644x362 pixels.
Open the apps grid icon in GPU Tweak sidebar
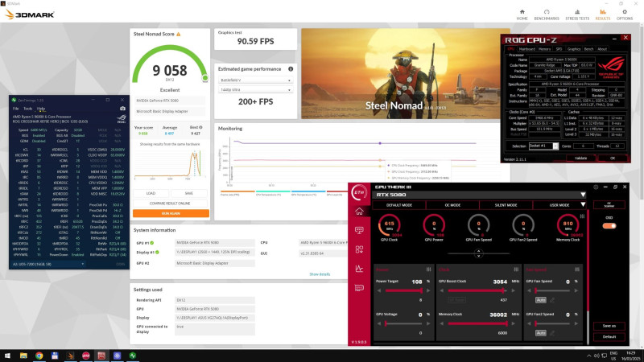[359, 249]
